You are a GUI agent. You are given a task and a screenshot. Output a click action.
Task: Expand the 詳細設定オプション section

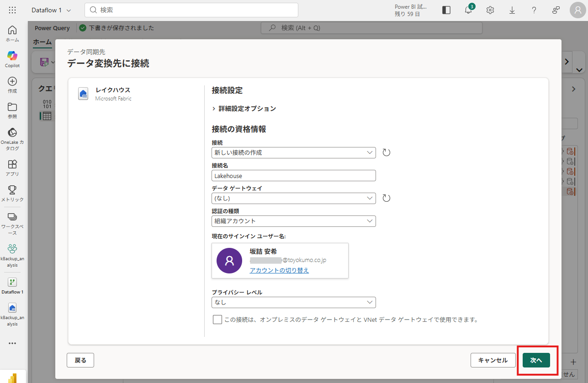pyautogui.click(x=244, y=109)
